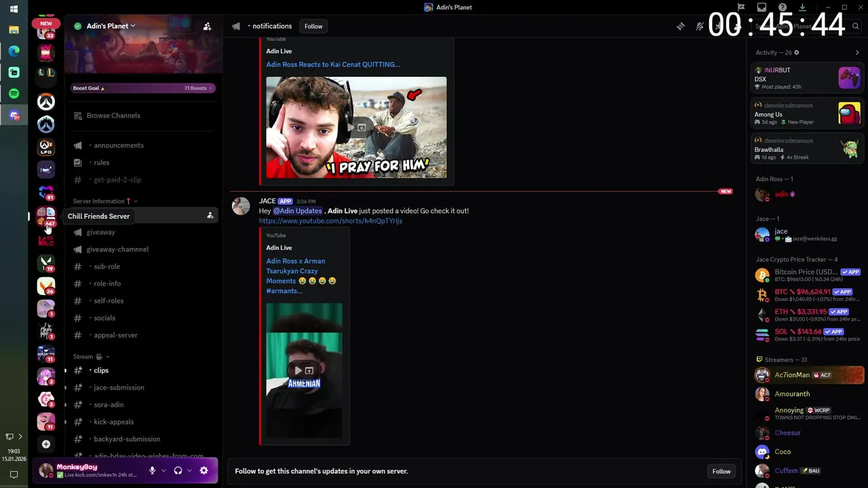Collapse the Server Information category
This screenshot has width=868, height=488.
(105, 201)
